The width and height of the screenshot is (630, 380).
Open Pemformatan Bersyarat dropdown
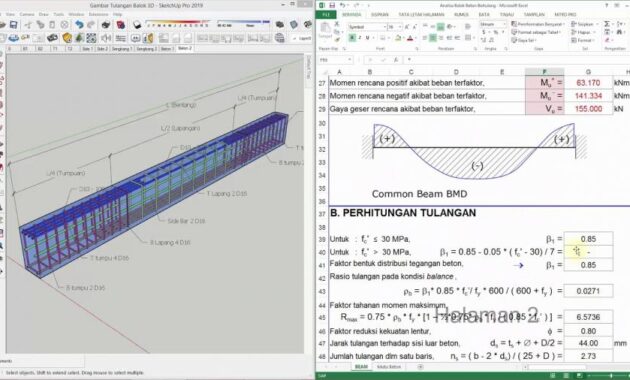point(537,24)
